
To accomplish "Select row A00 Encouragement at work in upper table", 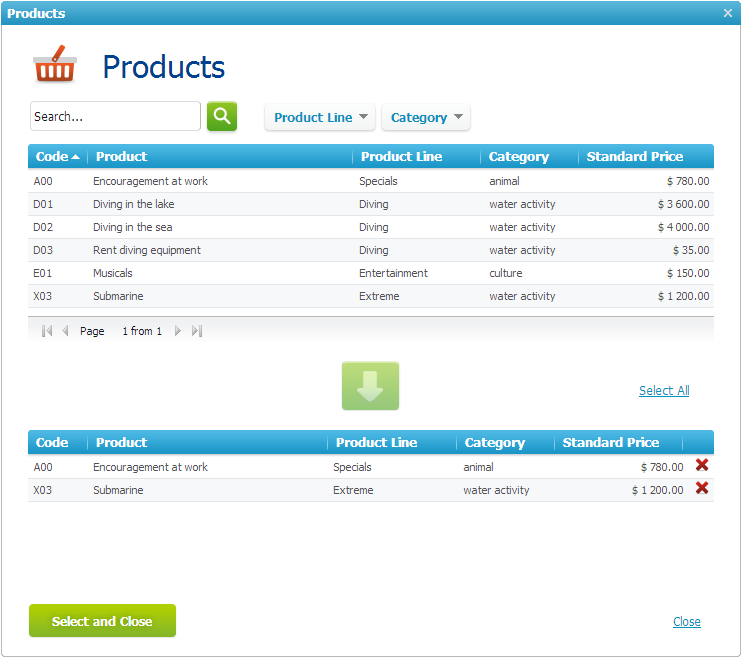I will [371, 181].
